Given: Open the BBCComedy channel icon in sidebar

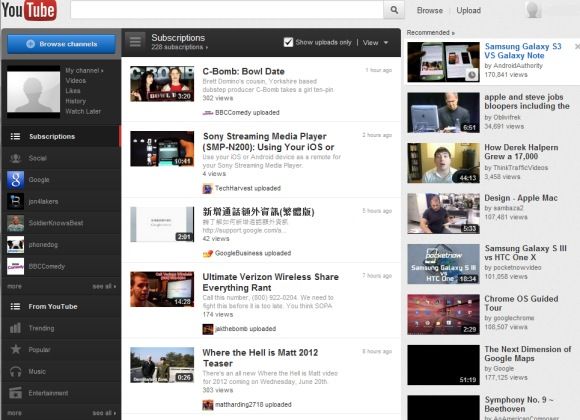Looking at the screenshot, I should 16,266.
